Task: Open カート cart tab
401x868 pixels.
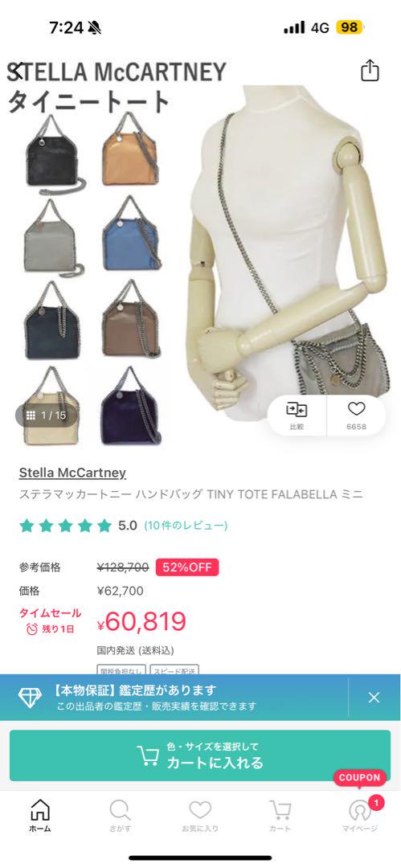Action: tap(280, 816)
